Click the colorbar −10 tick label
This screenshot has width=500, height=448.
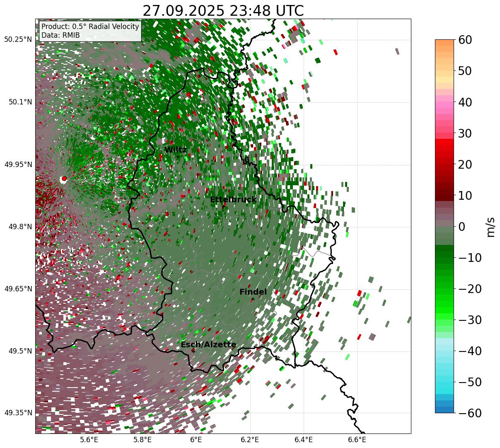point(469,258)
